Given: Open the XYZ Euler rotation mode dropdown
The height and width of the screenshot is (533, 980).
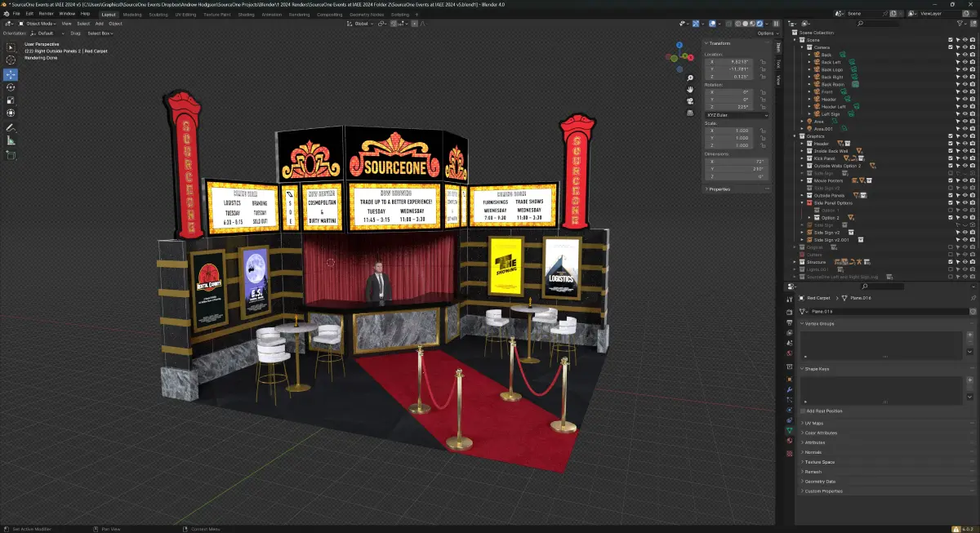Looking at the screenshot, I should pos(737,115).
